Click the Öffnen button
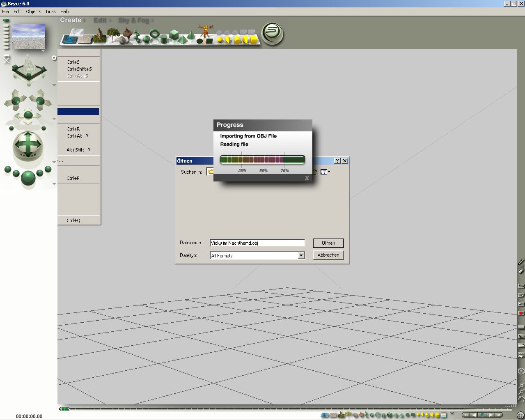The height and width of the screenshot is (420, 525). point(328,243)
